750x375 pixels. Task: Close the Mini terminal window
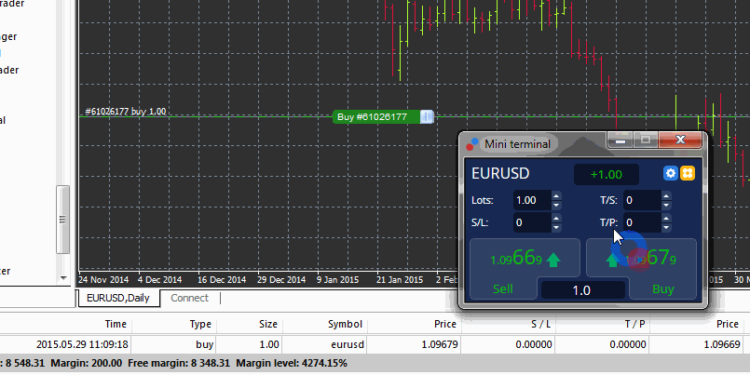681,140
